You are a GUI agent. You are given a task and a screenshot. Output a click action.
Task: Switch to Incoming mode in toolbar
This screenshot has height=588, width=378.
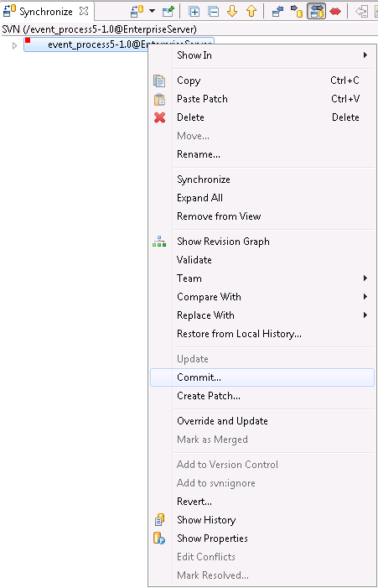(277, 12)
